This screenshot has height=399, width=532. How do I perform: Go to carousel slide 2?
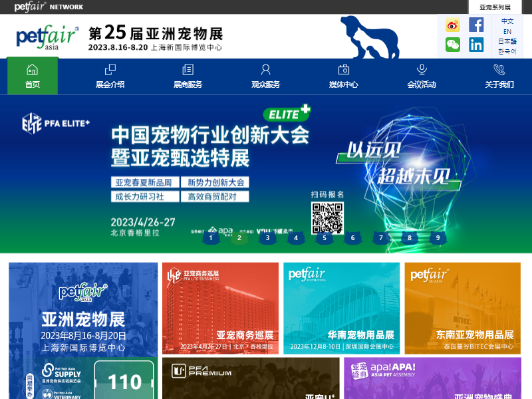click(x=239, y=237)
